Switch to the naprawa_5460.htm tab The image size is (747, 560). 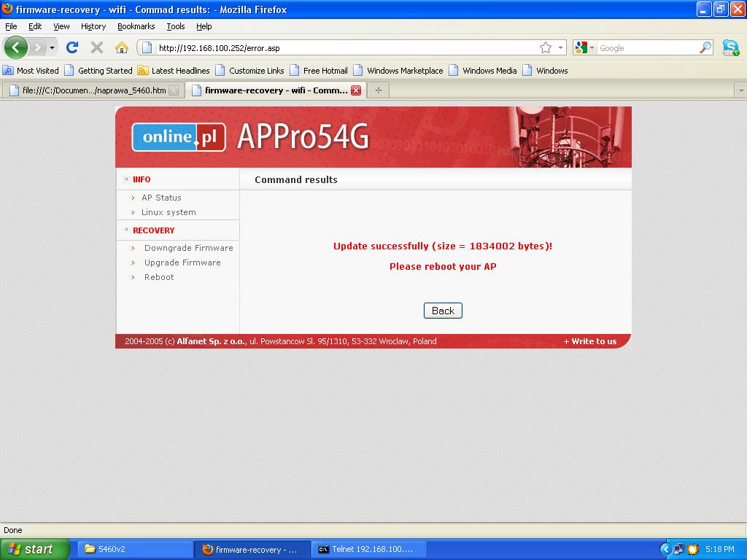coord(93,90)
